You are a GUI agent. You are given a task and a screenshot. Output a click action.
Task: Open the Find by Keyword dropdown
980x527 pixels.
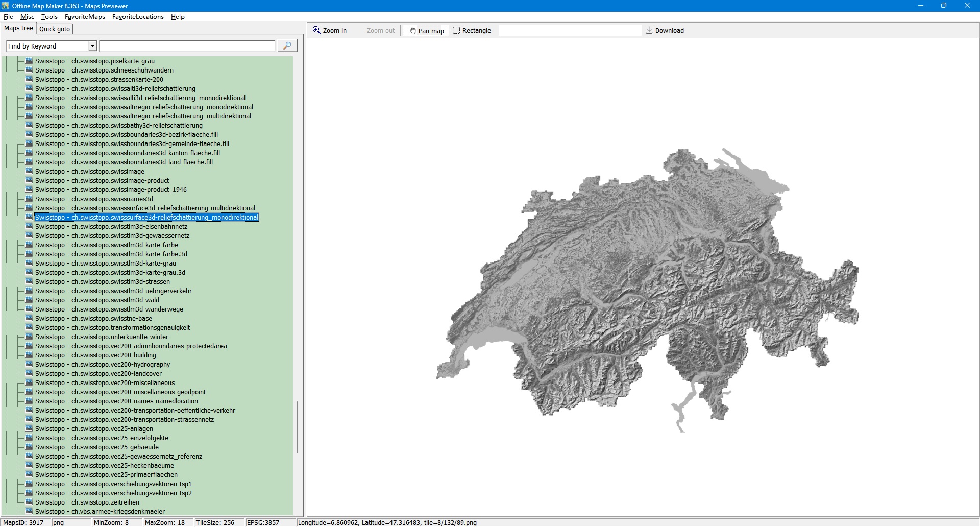(92, 46)
